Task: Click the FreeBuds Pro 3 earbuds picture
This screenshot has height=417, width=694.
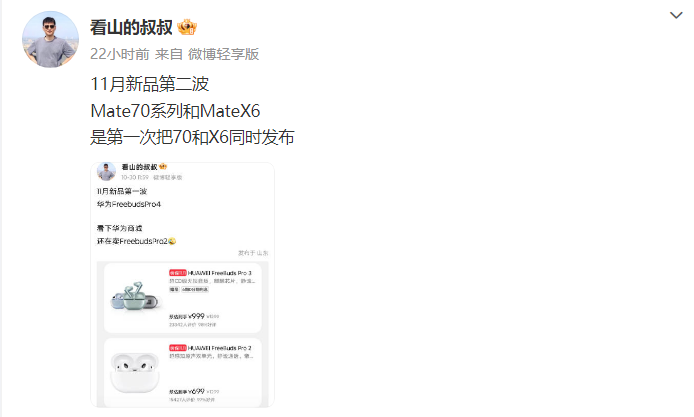Action: tap(135, 295)
